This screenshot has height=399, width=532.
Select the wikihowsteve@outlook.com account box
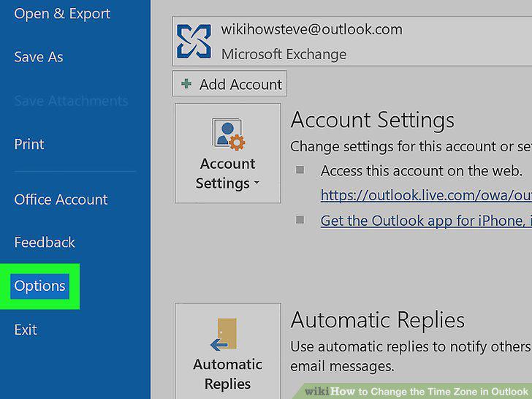[x=352, y=41]
